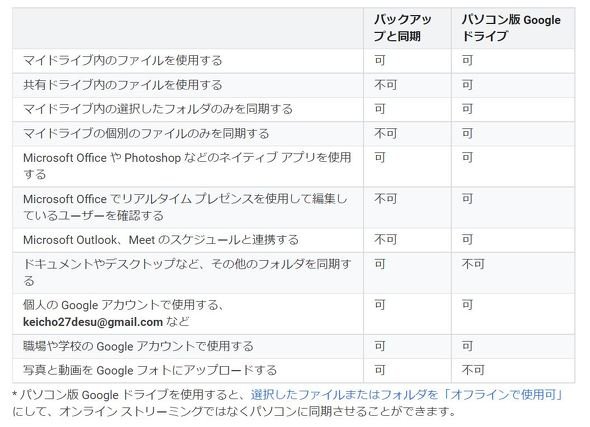Click the リアルタイム プレゼンス row text
Image resolution: width=590 pixels, height=427 pixels.
click(x=185, y=207)
